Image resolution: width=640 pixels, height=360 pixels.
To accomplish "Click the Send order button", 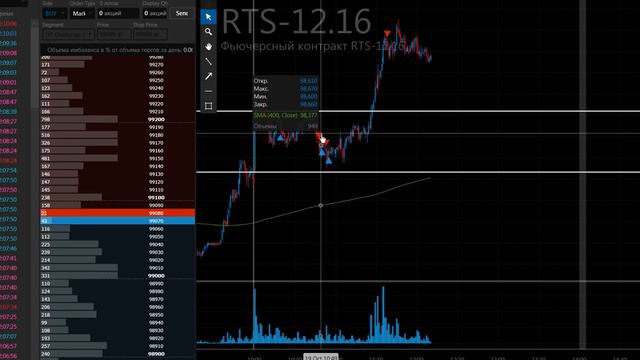I will 182,13.
